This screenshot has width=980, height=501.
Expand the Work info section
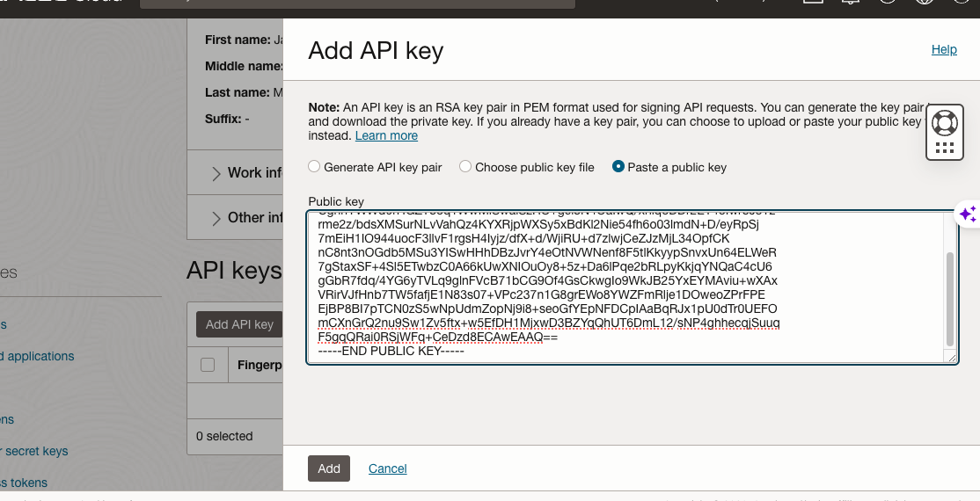tap(216, 173)
